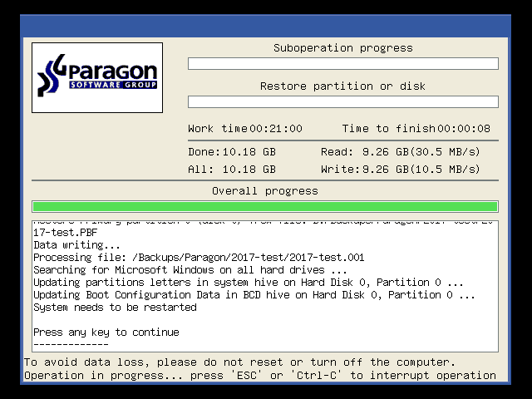Click the 'Press any key to continue' prompt
Image resolution: width=532 pixels, height=399 pixels.
point(106,332)
